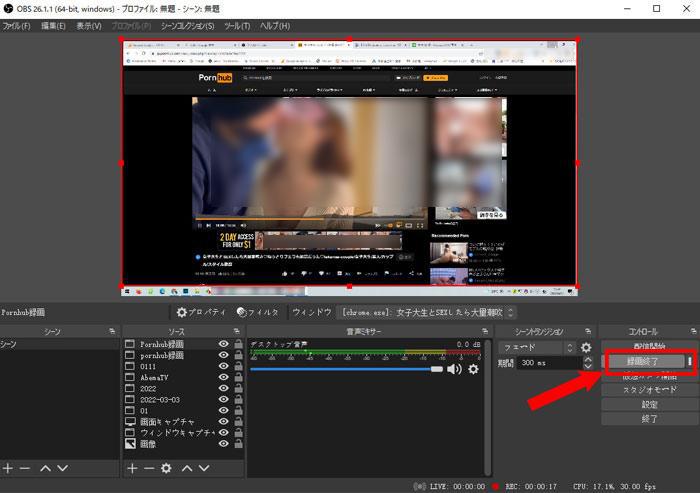Move the scene up with the arrow
The height and width of the screenshot is (493, 700).
46,468
